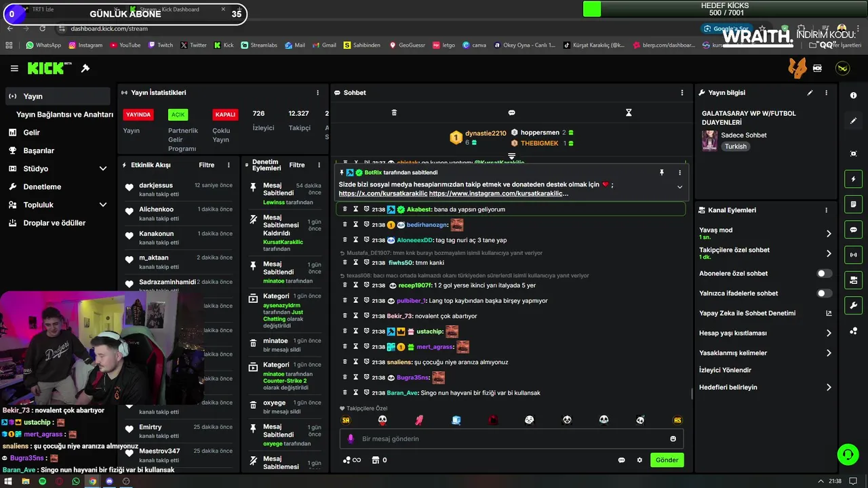Open the options menu on pinned message
The width and height of the screenshot is (868, 488).
coord(679,173)
